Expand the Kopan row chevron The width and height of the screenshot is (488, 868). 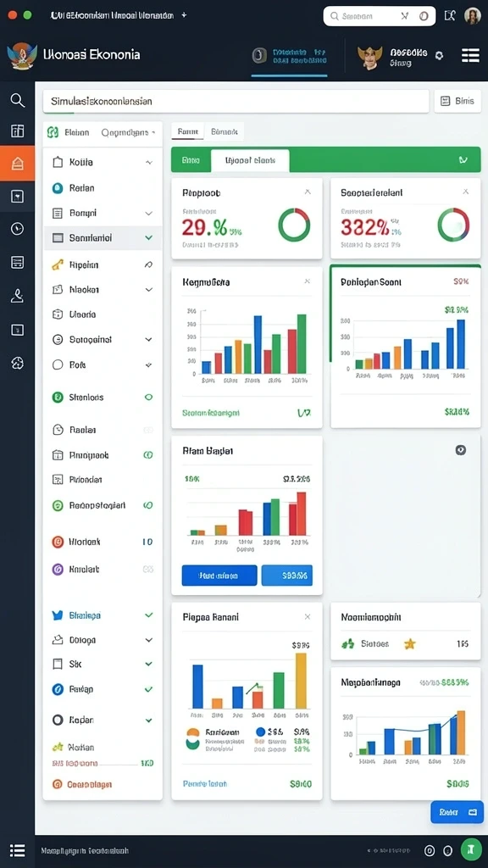point(148,721)
